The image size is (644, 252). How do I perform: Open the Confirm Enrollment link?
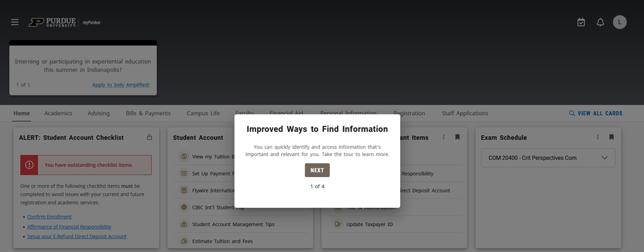(x=49, y=217)
